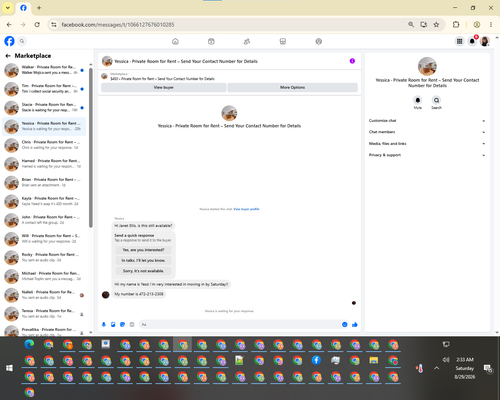Open the John Private Room conversation
The image size is (500, 400).
pos(44,220)
